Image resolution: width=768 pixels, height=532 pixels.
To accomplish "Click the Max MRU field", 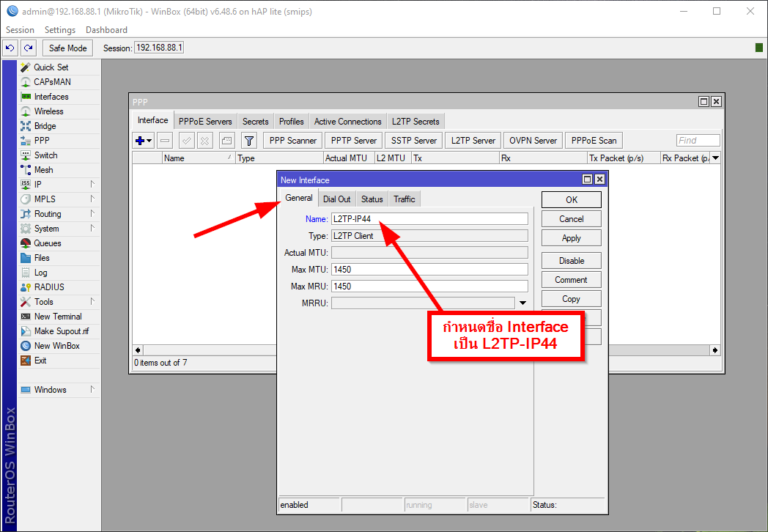I will 429,286.
